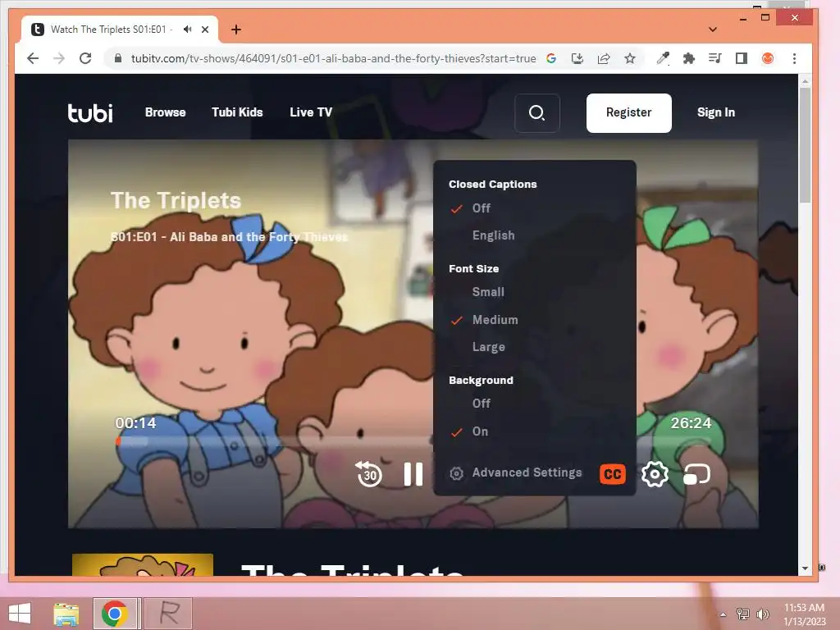Open the picture-in-picture mini player icon
This screenshot has height=630, width=840.
pyautogui.click(x=697, y=474)
